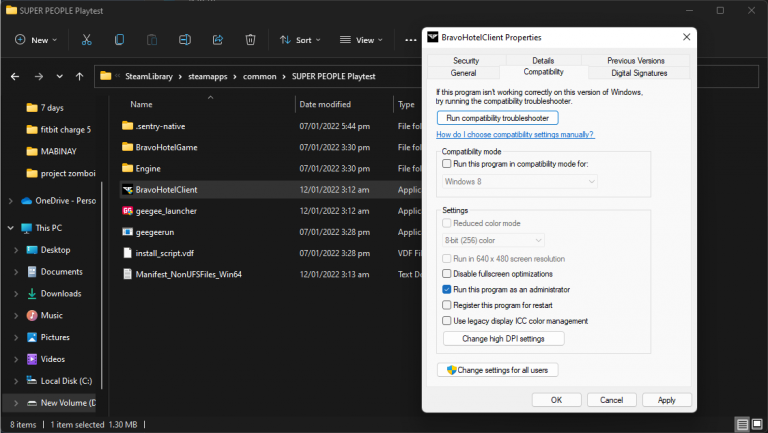768x433 pixels.
Task: Check Register this program for restart
Action: [447, 305]
